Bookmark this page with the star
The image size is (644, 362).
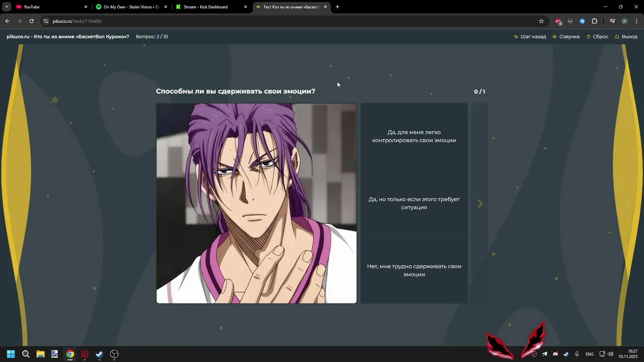click(541, 21)
